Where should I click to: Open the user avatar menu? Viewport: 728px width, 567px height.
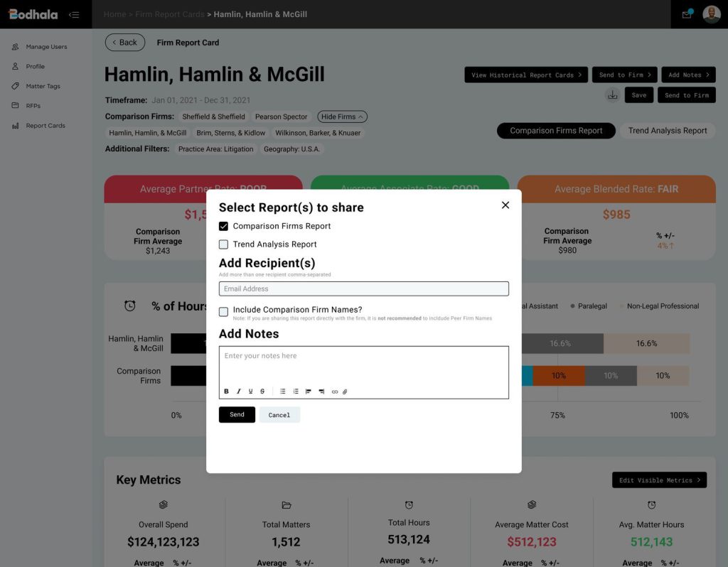711,14
